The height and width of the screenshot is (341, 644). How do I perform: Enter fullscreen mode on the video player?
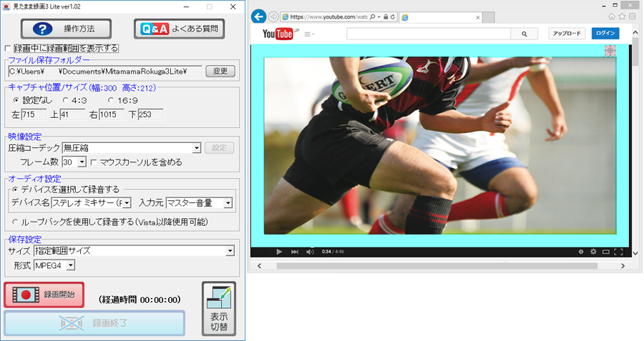(x=618, y=252)
